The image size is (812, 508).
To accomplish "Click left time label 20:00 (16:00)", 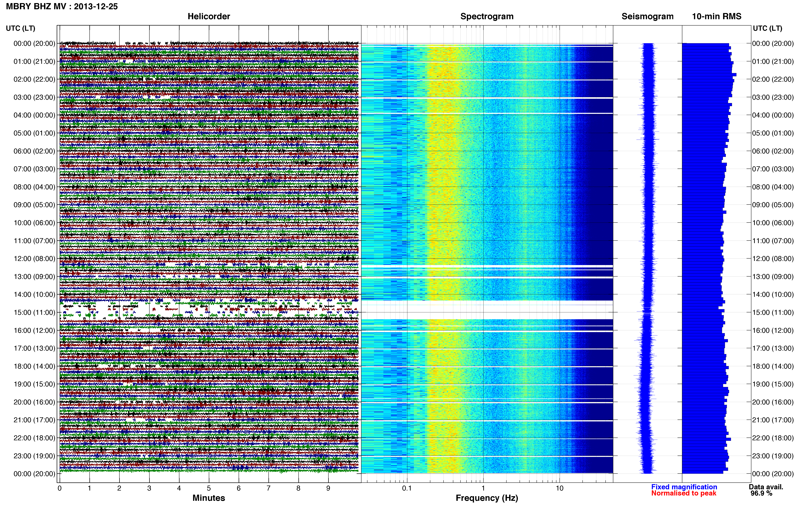I will (34, 402).
